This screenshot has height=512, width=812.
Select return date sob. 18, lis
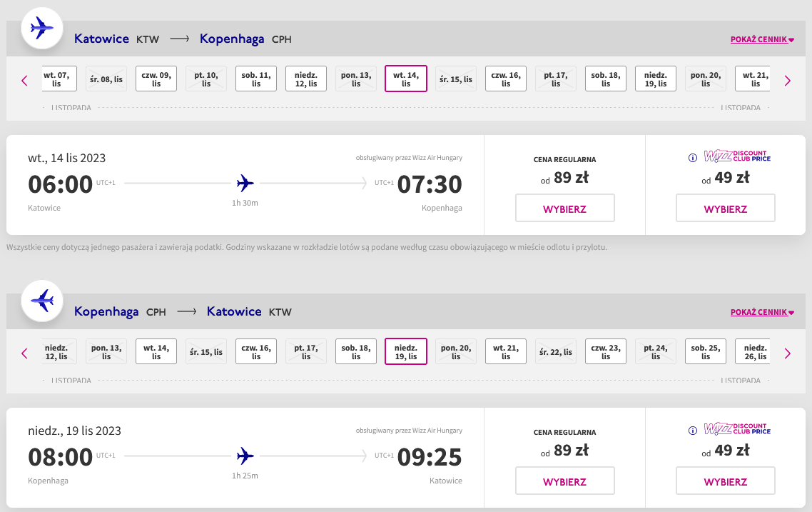(x=356, y=352)
